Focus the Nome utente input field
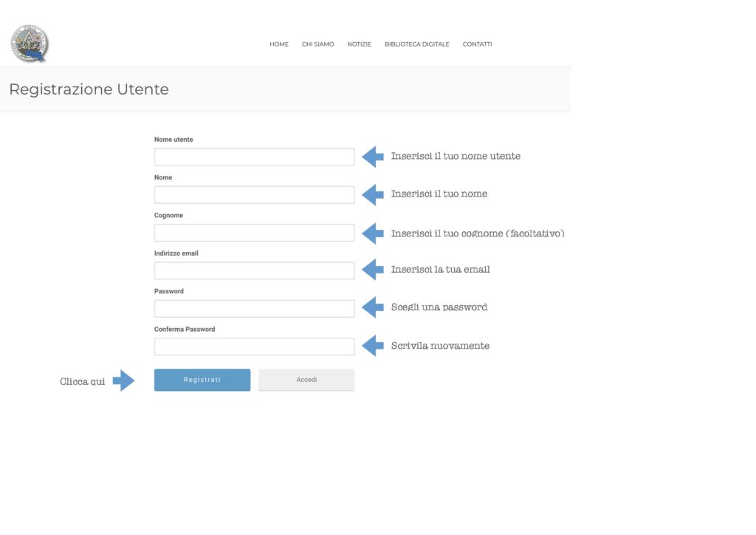 point(254,157)
